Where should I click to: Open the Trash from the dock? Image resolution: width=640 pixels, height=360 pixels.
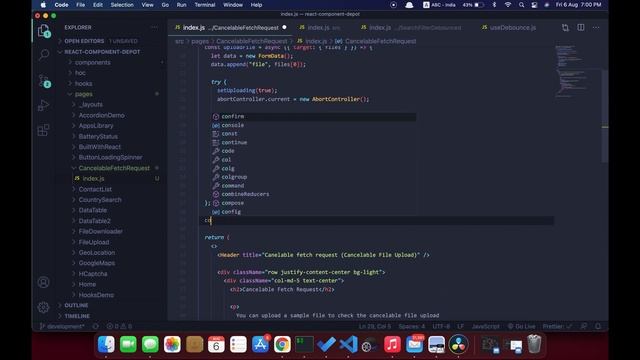(x=534, y=344)
